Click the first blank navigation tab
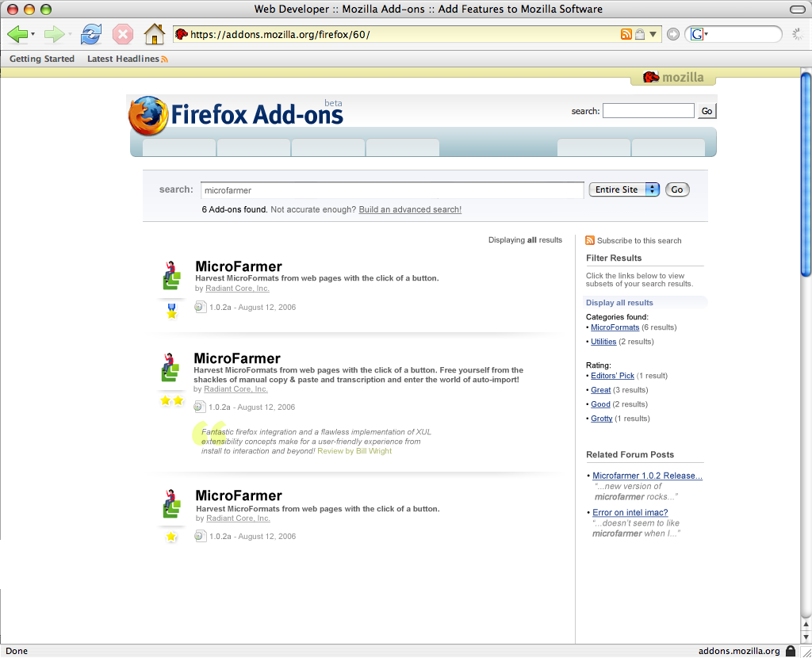Screen dimensions: 812x658 (x=179, y=147)
